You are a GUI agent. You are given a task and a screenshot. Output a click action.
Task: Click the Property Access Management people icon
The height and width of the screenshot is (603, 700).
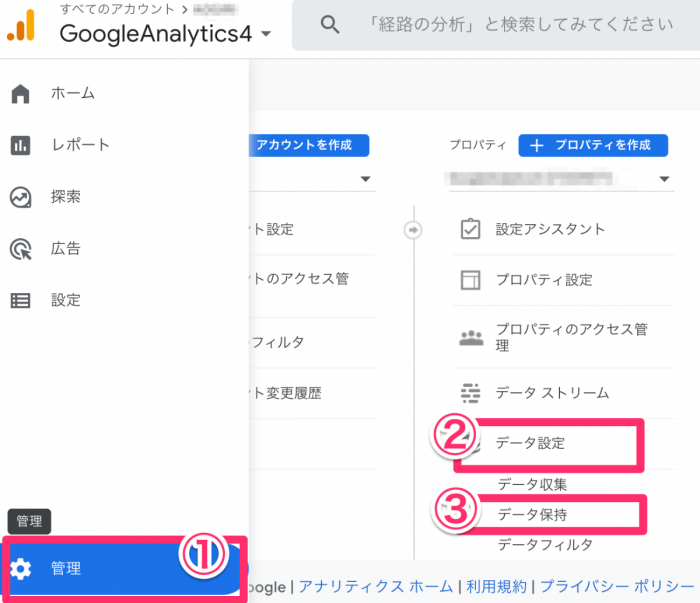coord(470,336)
